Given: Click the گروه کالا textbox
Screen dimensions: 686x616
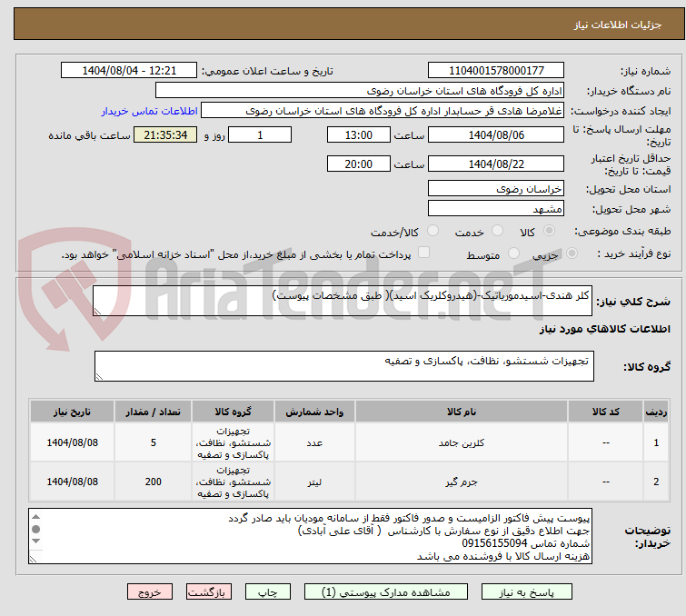Looking at the screenshot, I should click(x=344, y=366).
